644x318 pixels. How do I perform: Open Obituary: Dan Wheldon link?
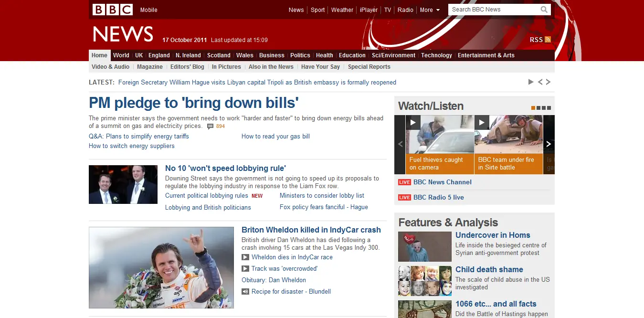coord(274,280)
